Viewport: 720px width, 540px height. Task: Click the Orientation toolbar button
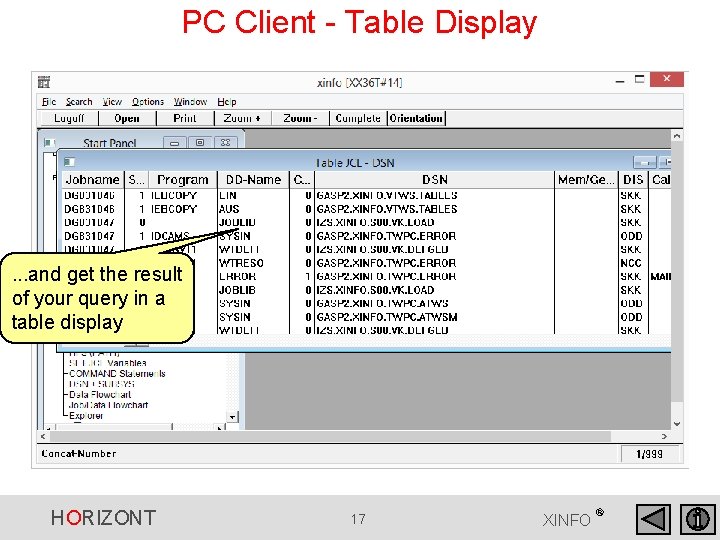click(x=416, y=118)
